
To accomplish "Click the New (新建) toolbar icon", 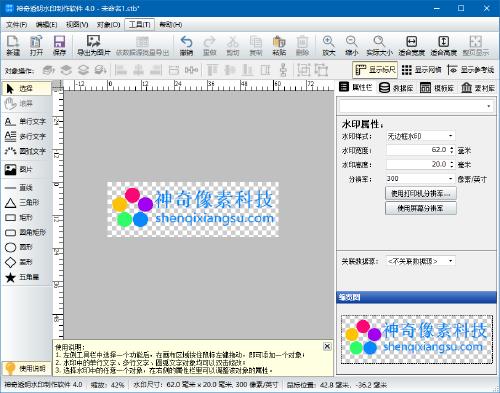I will click(x=13, y=45).
